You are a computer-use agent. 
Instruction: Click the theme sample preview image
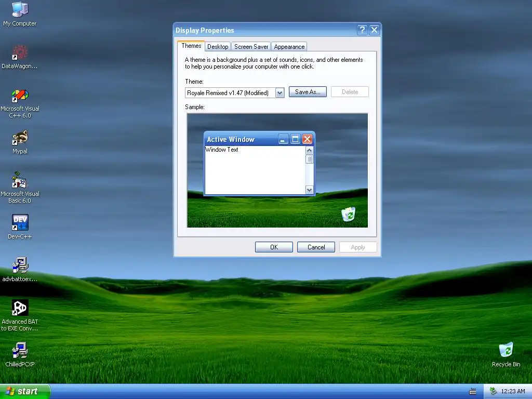(277, 170)
